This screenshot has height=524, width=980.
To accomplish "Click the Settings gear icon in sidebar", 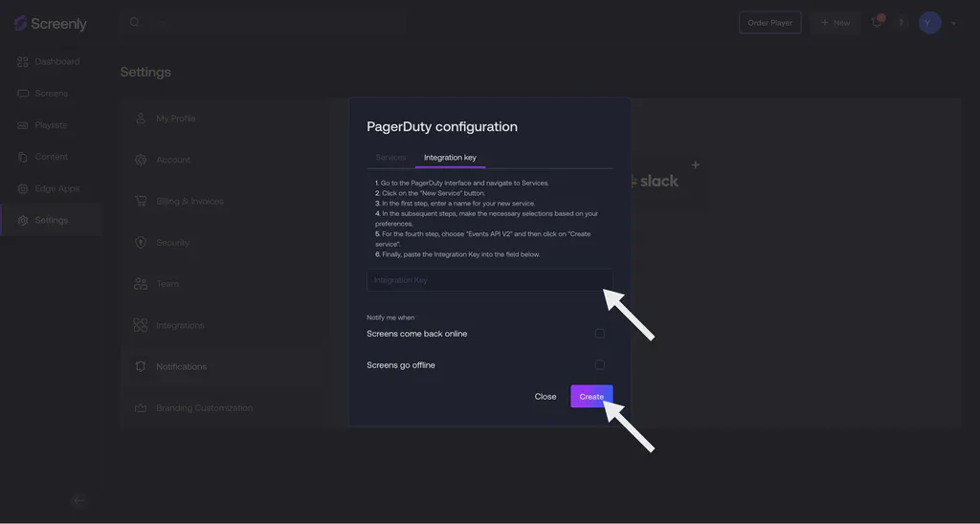I will (23, 221).
